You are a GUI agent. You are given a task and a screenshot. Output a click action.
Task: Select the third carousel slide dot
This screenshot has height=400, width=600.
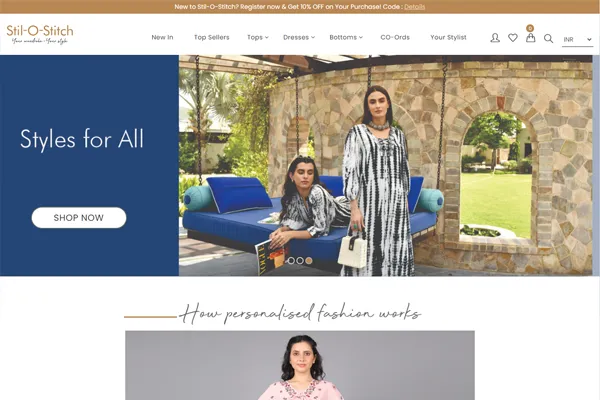309,261
